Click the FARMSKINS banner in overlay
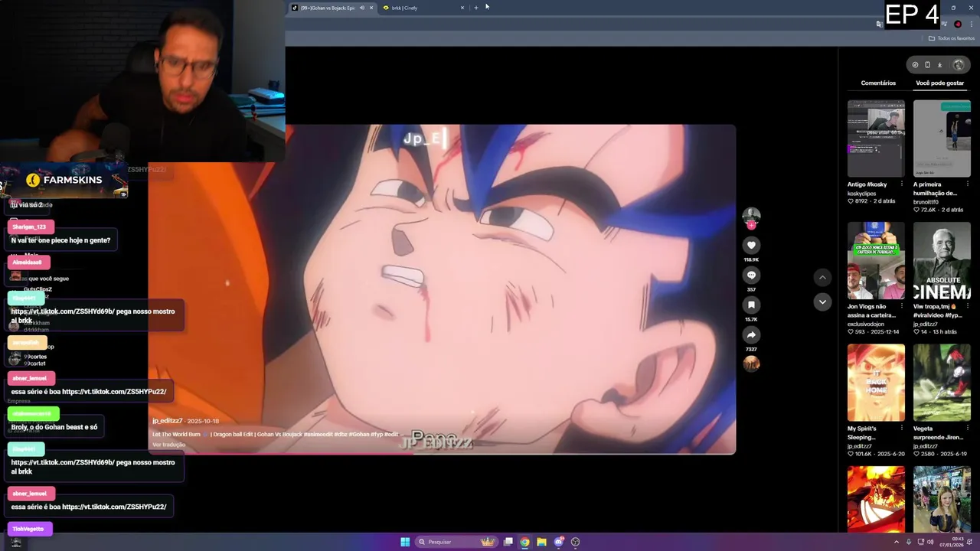980x551 pixels. coord(64,180)
